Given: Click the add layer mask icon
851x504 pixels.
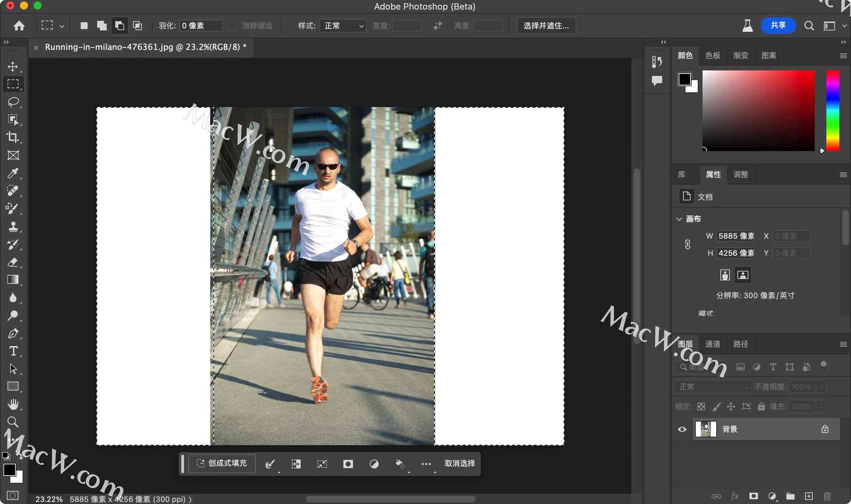Looking at the screenshot, I should tap(753, 496).
